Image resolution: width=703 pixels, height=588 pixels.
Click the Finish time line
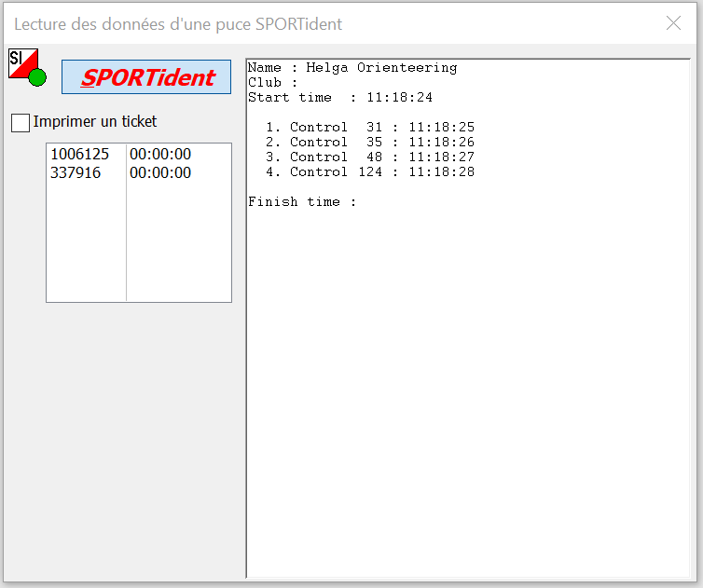302,201
